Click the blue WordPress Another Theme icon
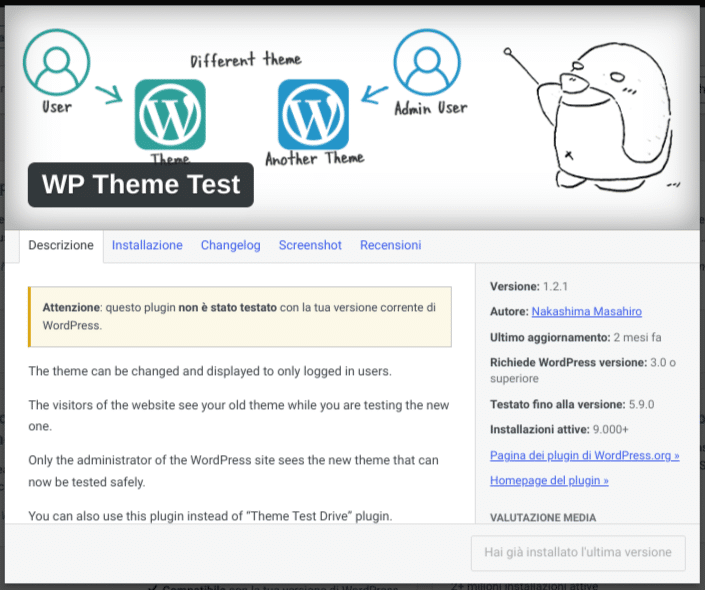Image resolution: width=705 pixels, height=590 pixels. pos(313,114)
